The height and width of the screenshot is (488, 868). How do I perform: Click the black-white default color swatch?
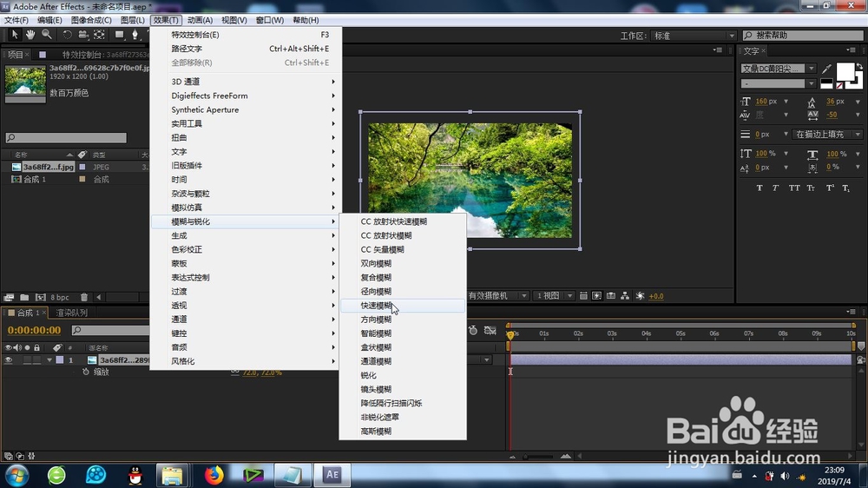pos(826,83)
